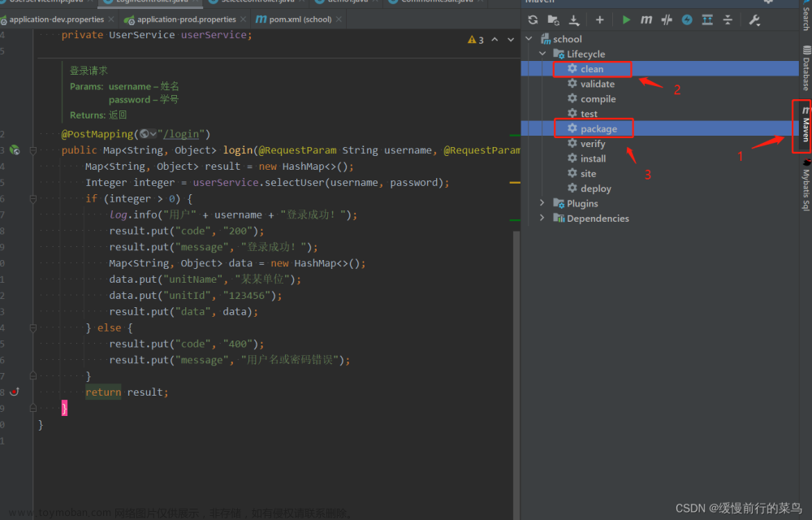Viewport: 812px width, 520px height.
Task: Click the log.info call in code
Action: pos(134,215)
